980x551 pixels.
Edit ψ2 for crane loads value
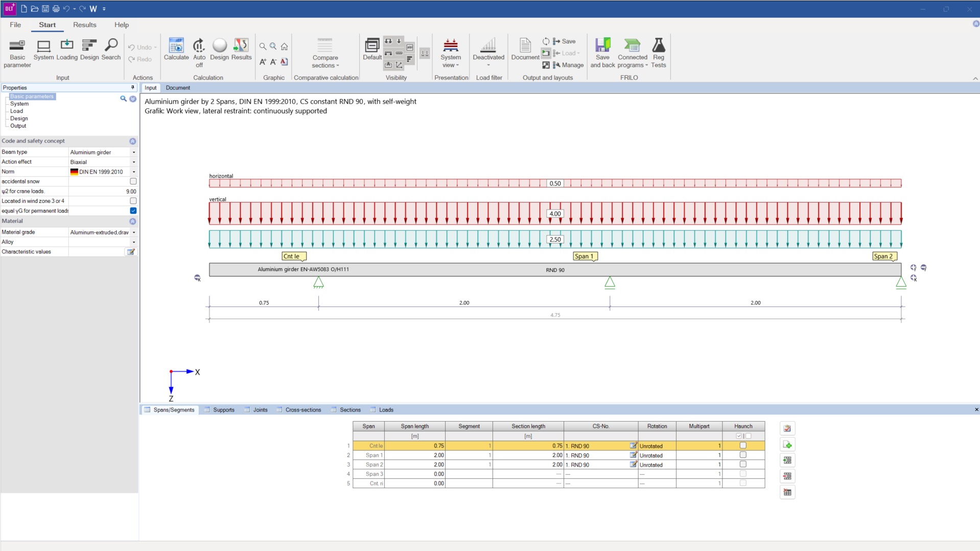coord(103,191)
